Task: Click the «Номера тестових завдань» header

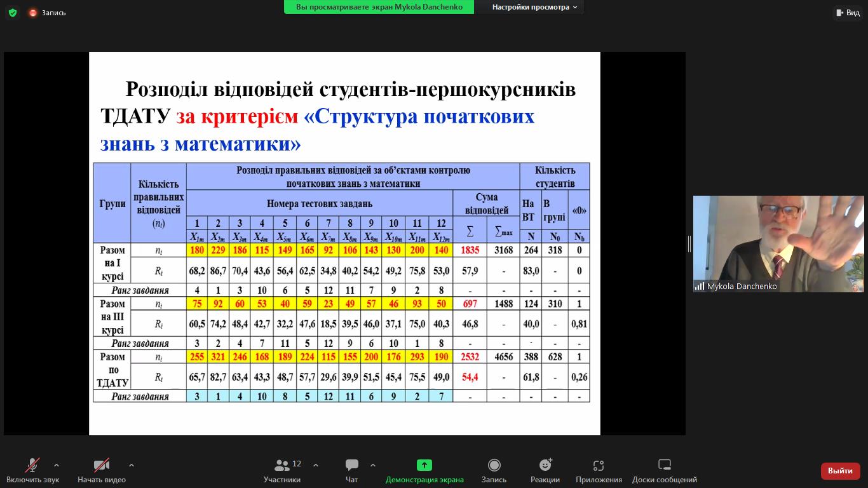Action: (x=320, y=204)
